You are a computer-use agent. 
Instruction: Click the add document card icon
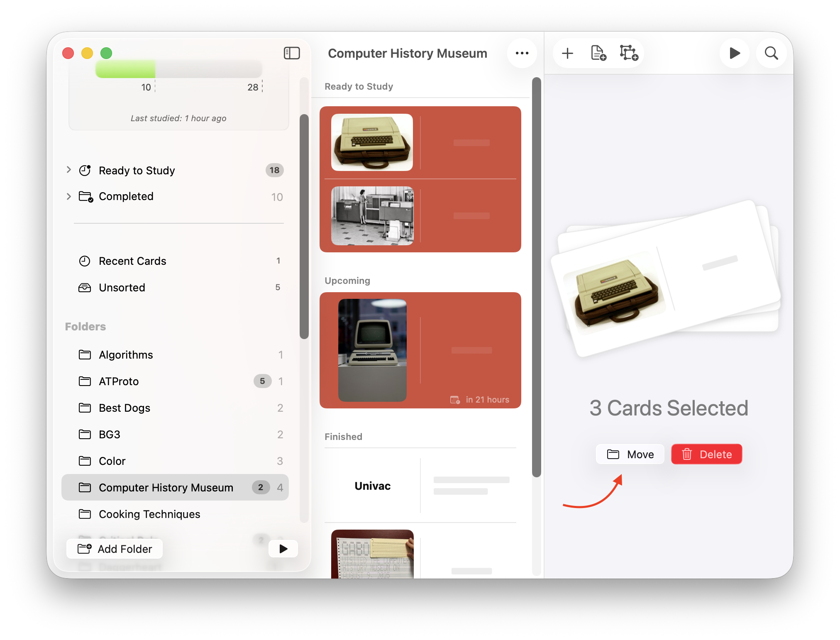pos(598,53)
